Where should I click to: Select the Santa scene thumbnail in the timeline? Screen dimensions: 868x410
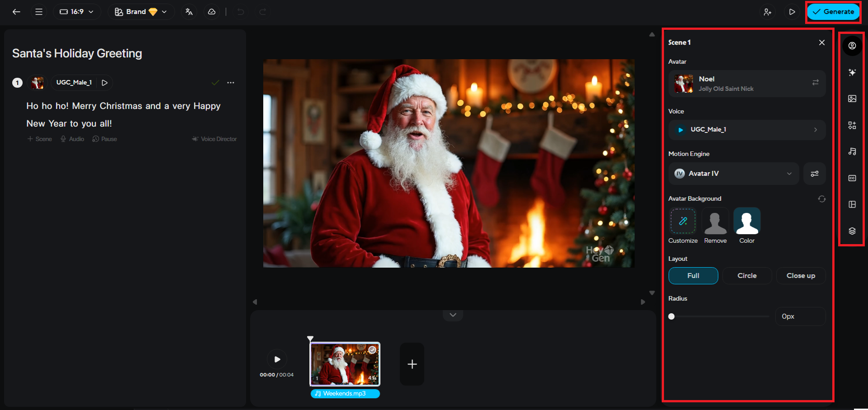(x=345, y=364)
